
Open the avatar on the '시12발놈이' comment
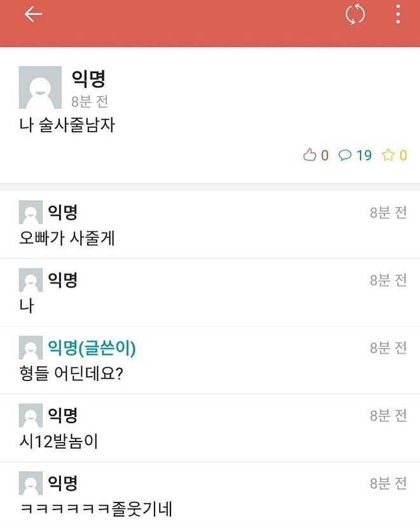(31, 415)
